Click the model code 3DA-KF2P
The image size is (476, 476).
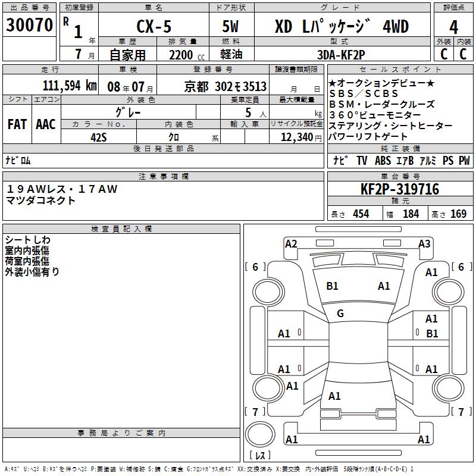(x=342, y=53)
